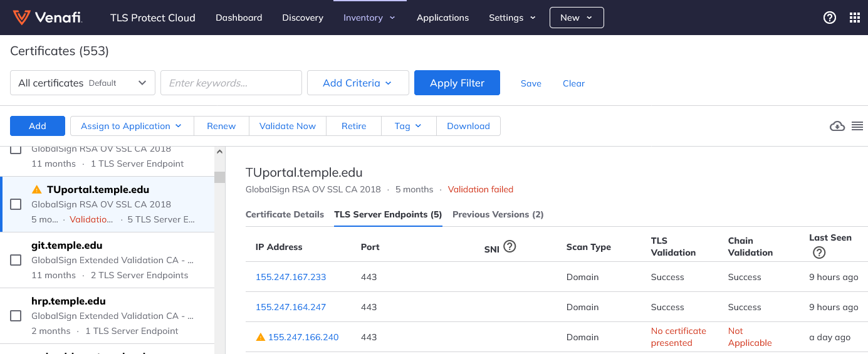Open the Previous Versions tab
868x354 pixels.
498,214
